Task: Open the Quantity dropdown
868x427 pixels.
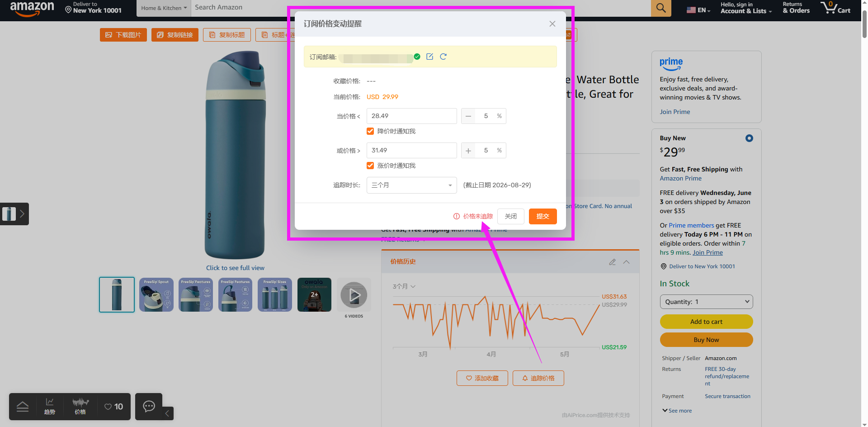Action: [706, 302]
